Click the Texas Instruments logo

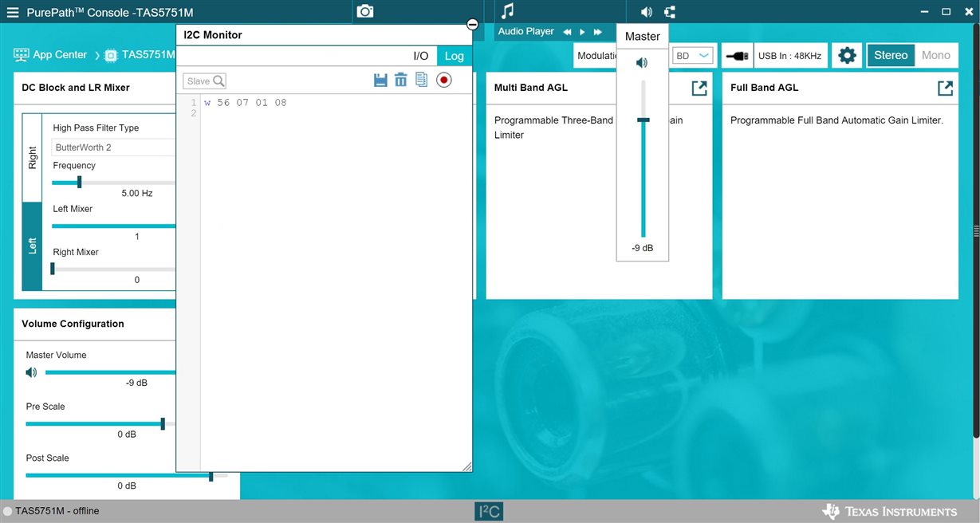[x=890, y=511]
